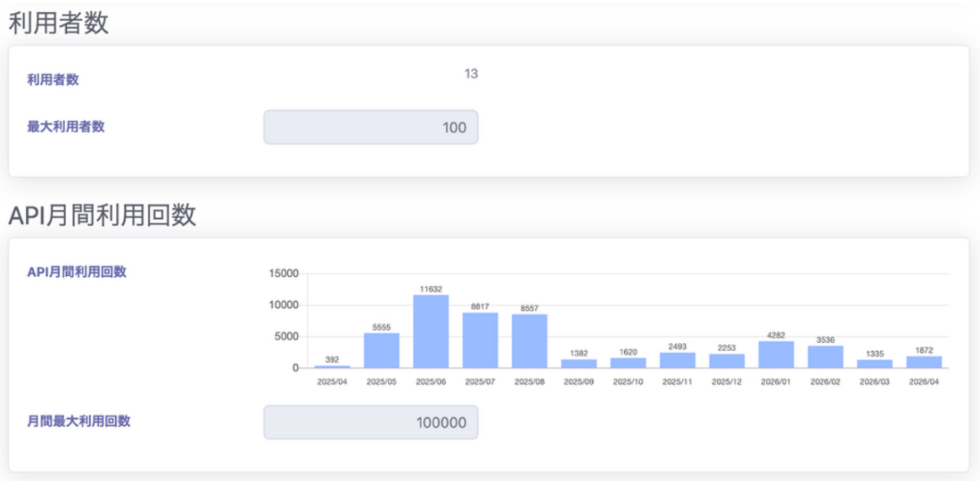Click the 最大利用者数 label
980x481 pixels.
pos(65,127)
